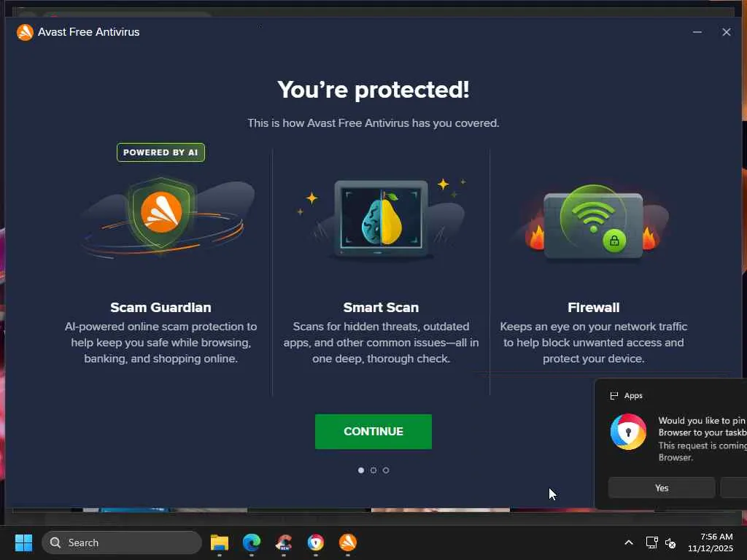Open the taskbar app next to Edge

coord(284,542)
